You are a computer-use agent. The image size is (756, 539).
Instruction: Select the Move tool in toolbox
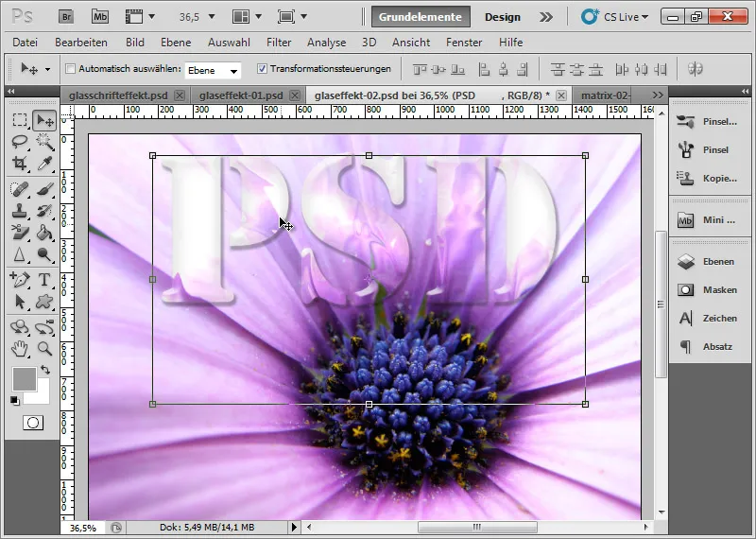[44, 120]
